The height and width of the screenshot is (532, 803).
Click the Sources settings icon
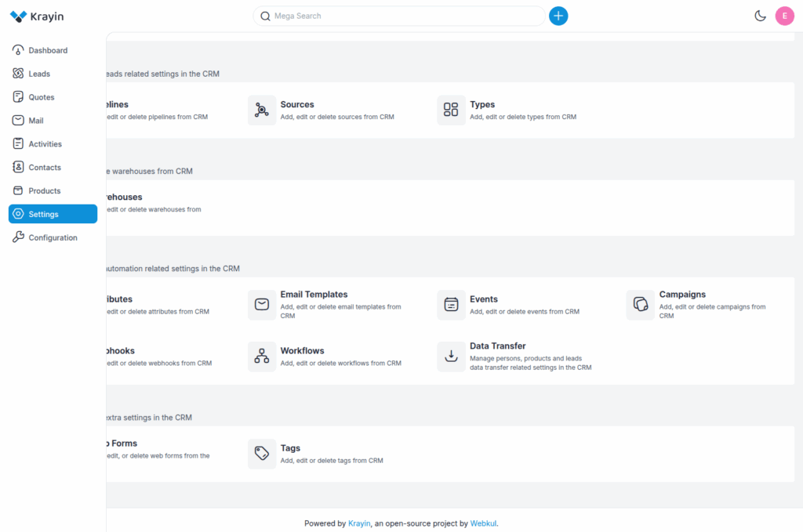pyautogui.click(x=262, y=110)
